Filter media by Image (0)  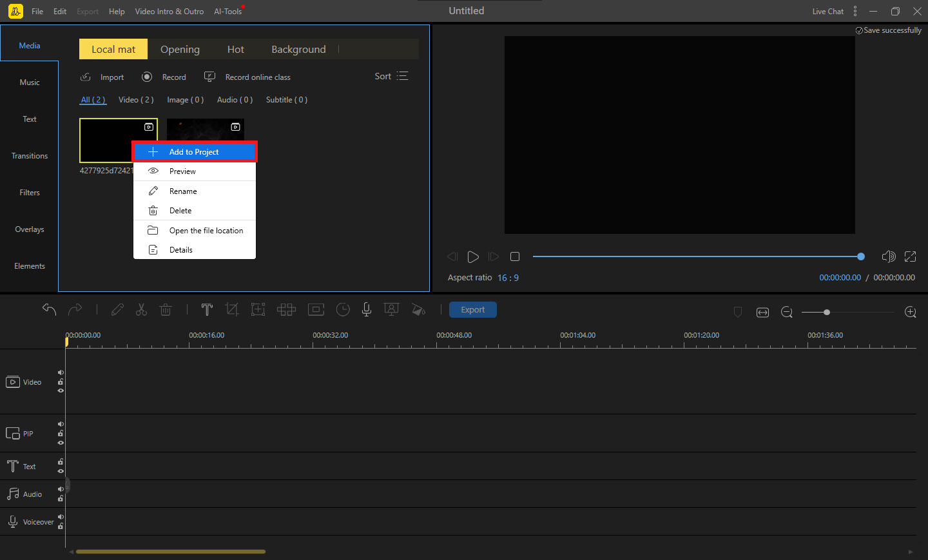pyautogui.click(x=185, y=100)
